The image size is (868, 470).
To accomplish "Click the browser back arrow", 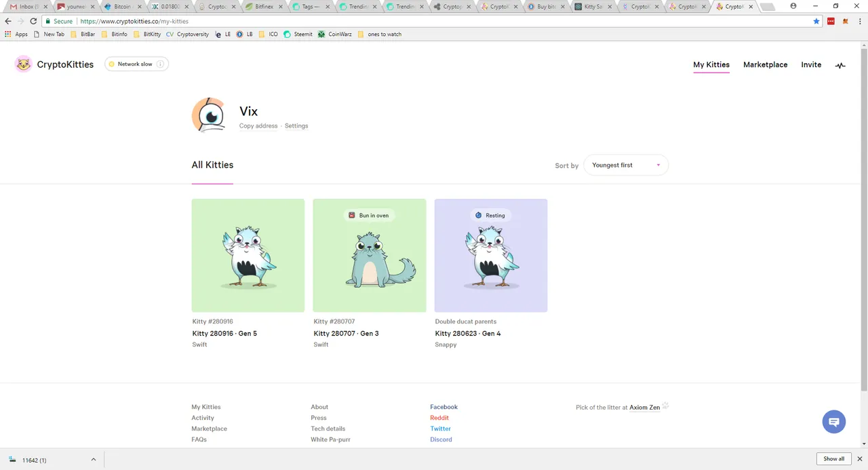I will [x=8, y=21].
